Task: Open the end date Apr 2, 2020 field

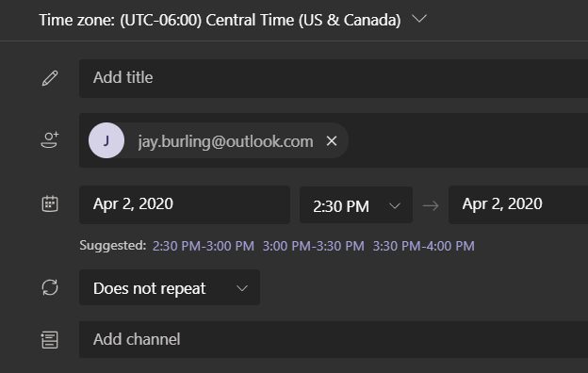Action: (518, 204)
